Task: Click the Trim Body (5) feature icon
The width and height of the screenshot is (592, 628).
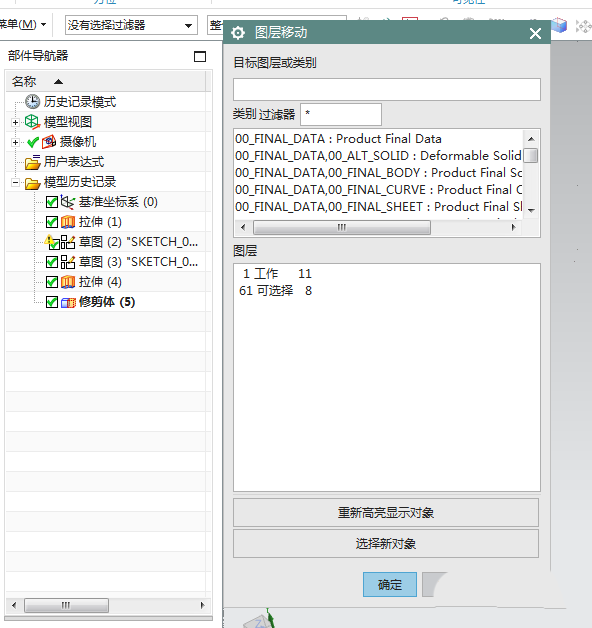Action: point(68,302)
